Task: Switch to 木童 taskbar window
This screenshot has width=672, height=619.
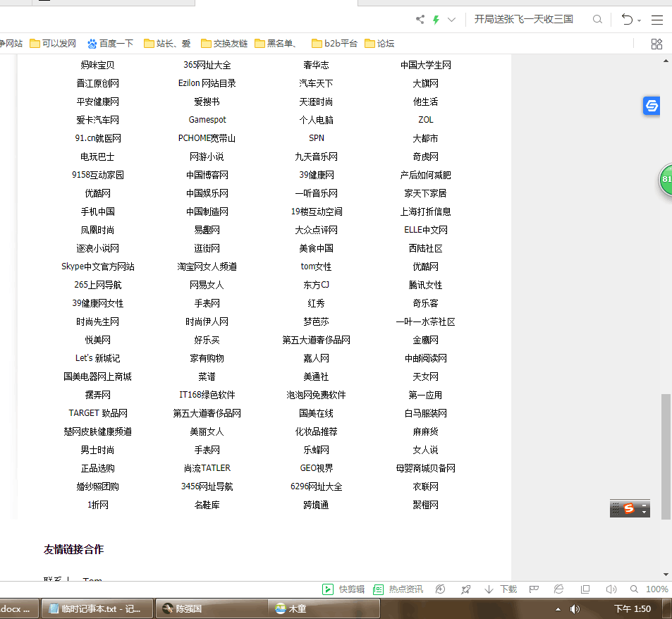Action: [324, 608]
